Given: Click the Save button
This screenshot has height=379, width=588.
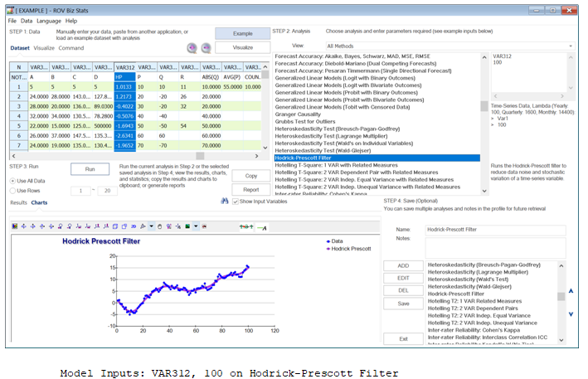Looking at the screenshot, I should click(x=403, y=304).
